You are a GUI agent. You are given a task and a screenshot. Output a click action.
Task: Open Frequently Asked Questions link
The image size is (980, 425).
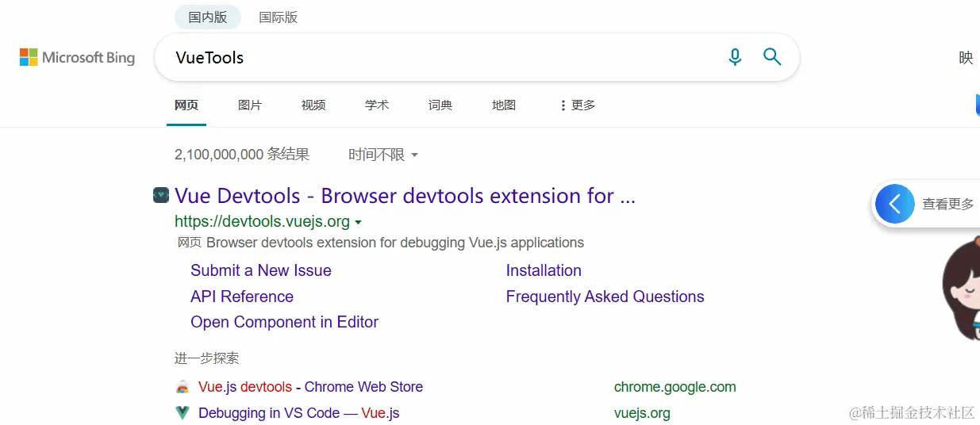point(605,297)
